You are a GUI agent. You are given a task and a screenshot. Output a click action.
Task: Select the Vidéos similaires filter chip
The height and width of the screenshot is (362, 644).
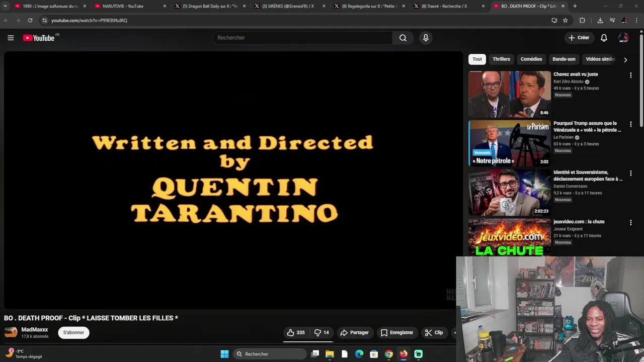point(600,59)
